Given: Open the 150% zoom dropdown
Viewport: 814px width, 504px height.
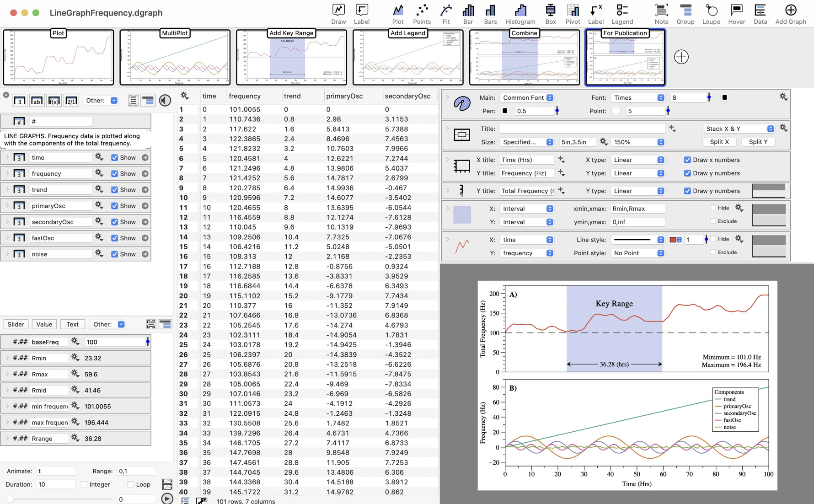Looking at the screenshot, I should [637, 142].
